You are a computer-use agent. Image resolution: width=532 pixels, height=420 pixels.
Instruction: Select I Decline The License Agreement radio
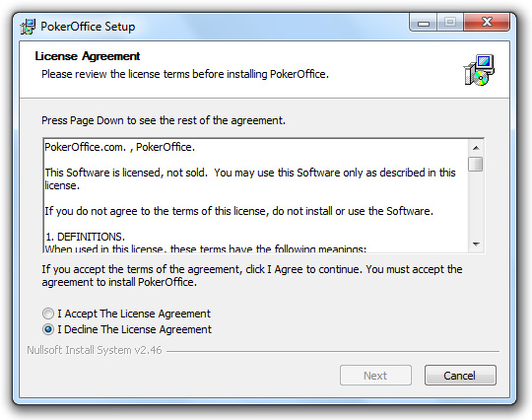pyautogui.click(x=48, y=329)
